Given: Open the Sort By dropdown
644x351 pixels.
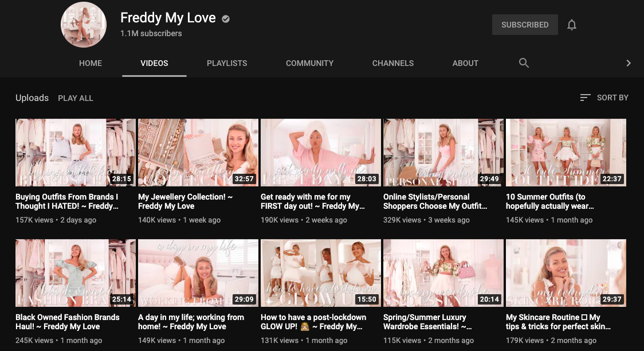Looking at the screenshot, I should (x=604, y=97).
